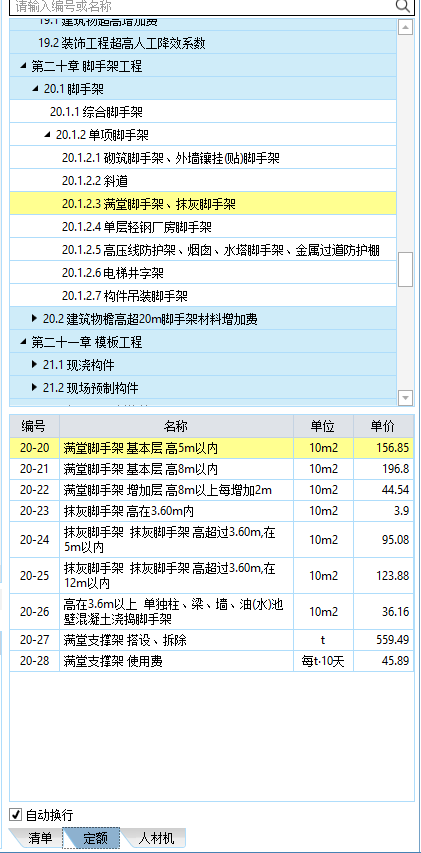Select quota code 20-20 cell
The height and width of the screenshot is (853, 421).
[x=34, y=448]
